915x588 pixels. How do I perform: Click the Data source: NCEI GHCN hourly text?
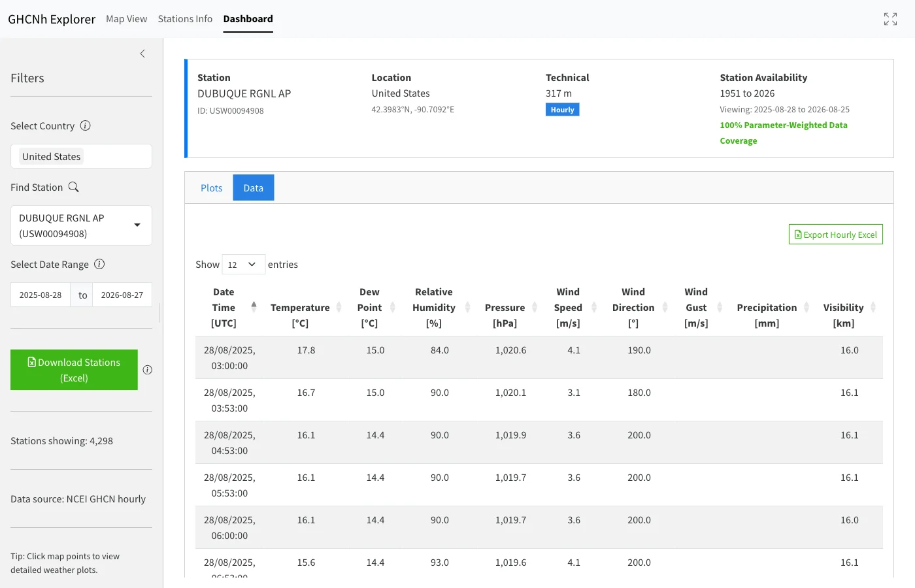[78, 499]
